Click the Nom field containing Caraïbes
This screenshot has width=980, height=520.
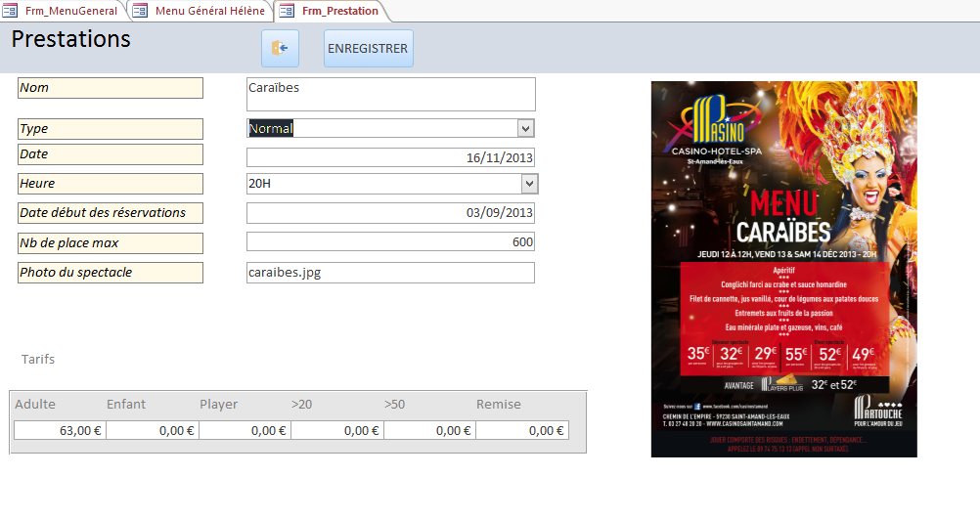point(390,94)
